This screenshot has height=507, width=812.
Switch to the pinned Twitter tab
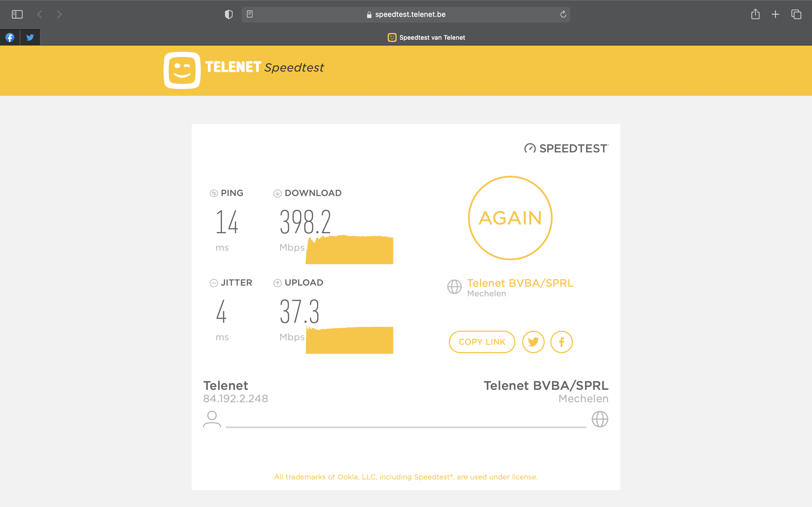[30, 37]
